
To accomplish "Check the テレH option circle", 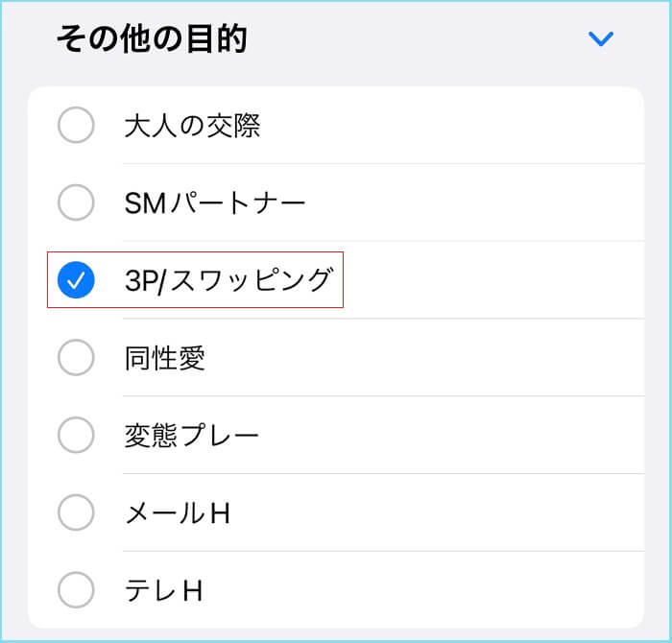I will tap(76, 588).
